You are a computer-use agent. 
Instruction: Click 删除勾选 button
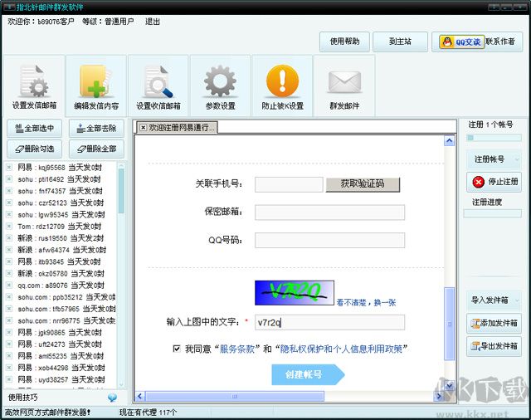[x=35, y=149]
